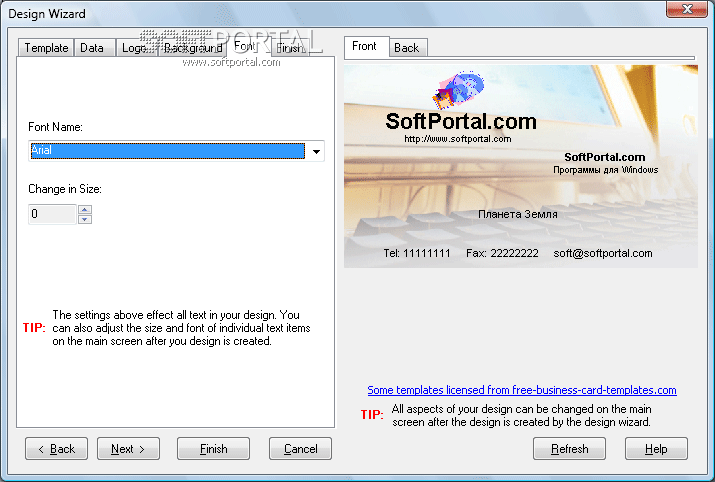Select the Fax: 22222222 text

502,253
